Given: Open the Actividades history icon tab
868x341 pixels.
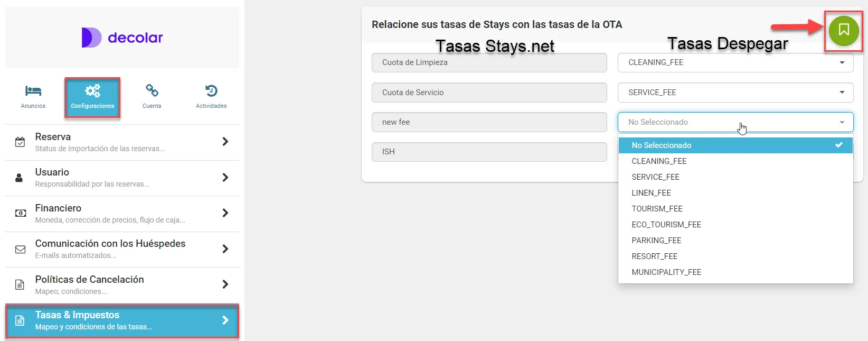Looking at the screenshot, I should [x=211, y=97].
